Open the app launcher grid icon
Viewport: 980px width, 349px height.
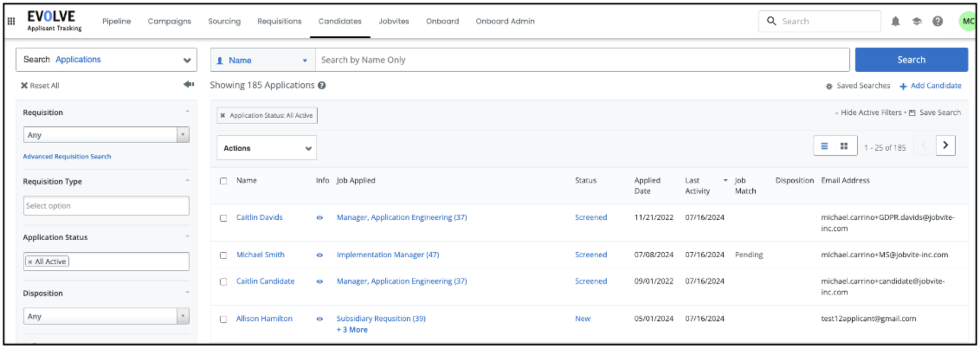pos(11,21)
